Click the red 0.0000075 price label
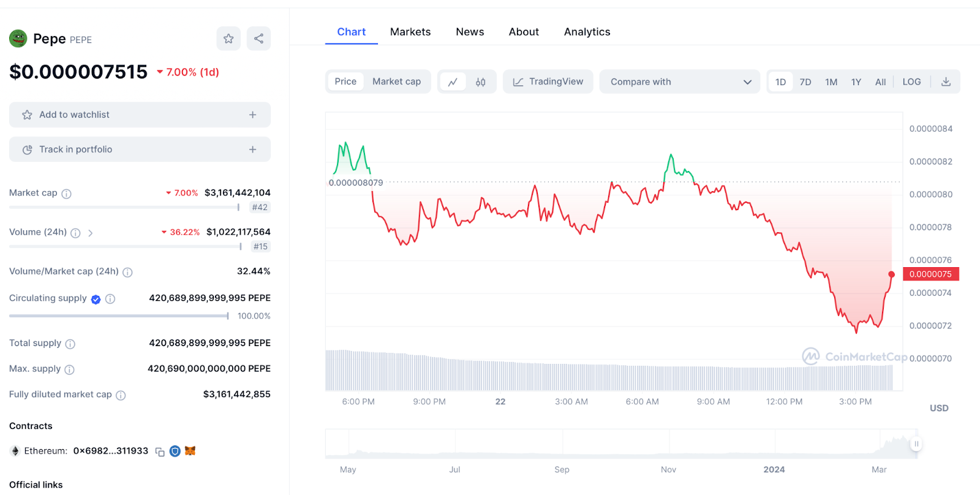Viewport: 980px width, 495px height. pos(930,274)
